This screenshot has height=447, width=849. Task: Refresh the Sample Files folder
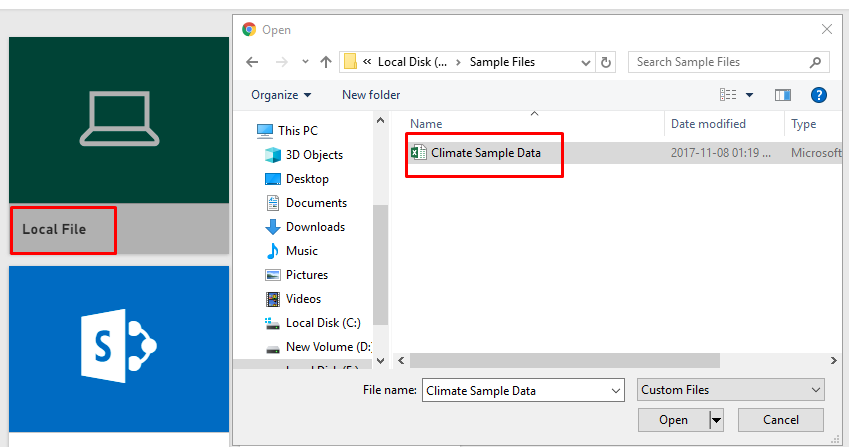click(606, 62)
